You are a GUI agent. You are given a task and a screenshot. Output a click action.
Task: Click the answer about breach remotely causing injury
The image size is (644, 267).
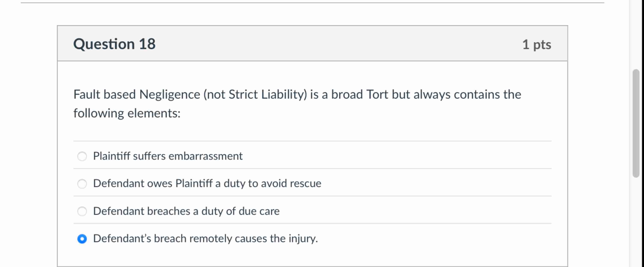point(205,239)
